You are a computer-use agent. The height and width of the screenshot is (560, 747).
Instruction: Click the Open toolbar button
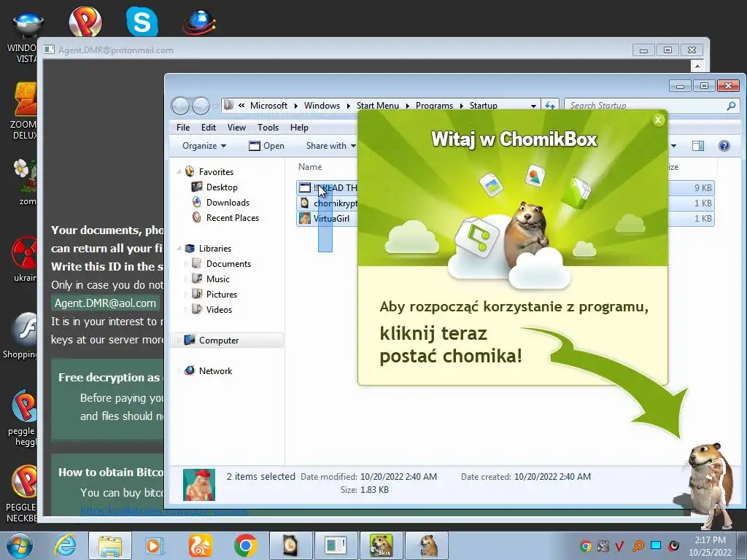267,146
